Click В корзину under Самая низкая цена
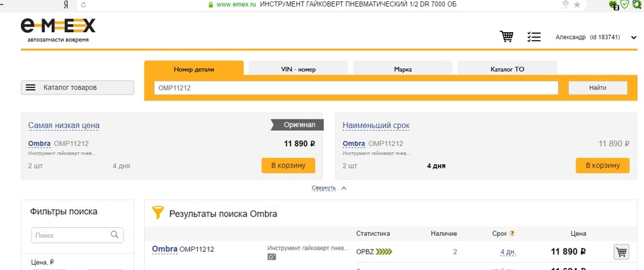644x270 pixels. click(288, 165)
